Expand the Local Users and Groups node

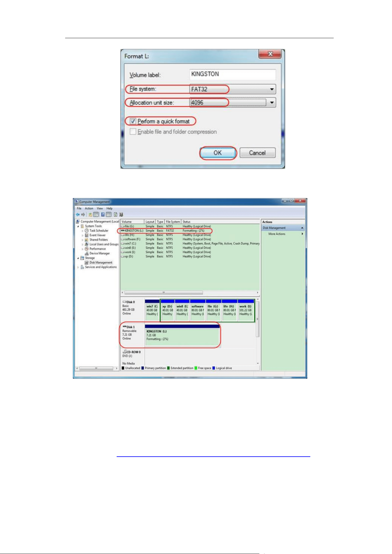click(83, 244)
